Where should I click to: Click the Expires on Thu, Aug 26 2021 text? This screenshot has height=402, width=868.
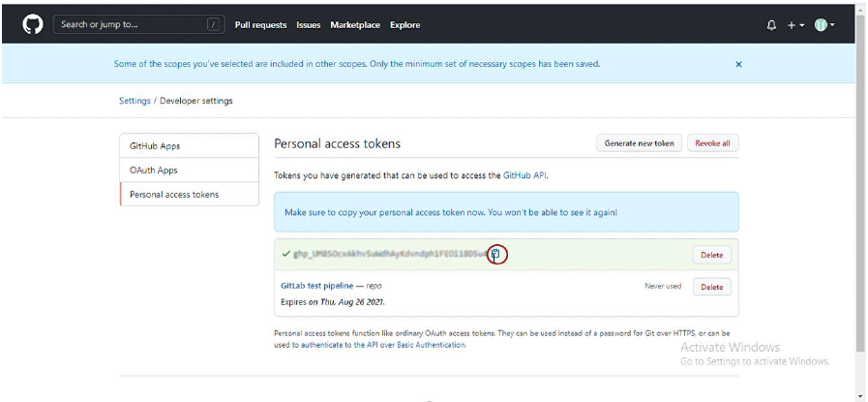tap(333, 302)
